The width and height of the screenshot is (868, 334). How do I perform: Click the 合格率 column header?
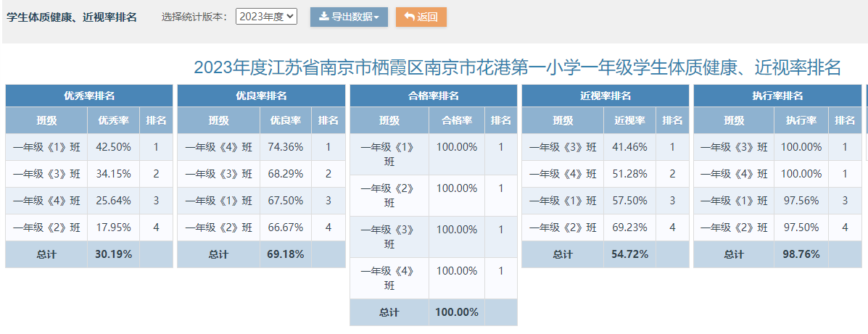(x=457, y=120)
